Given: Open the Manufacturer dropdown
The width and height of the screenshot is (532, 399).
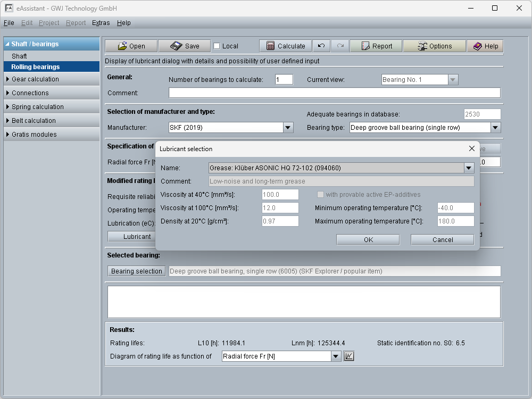Looking at the screenshot, I should tap(288, 128).
